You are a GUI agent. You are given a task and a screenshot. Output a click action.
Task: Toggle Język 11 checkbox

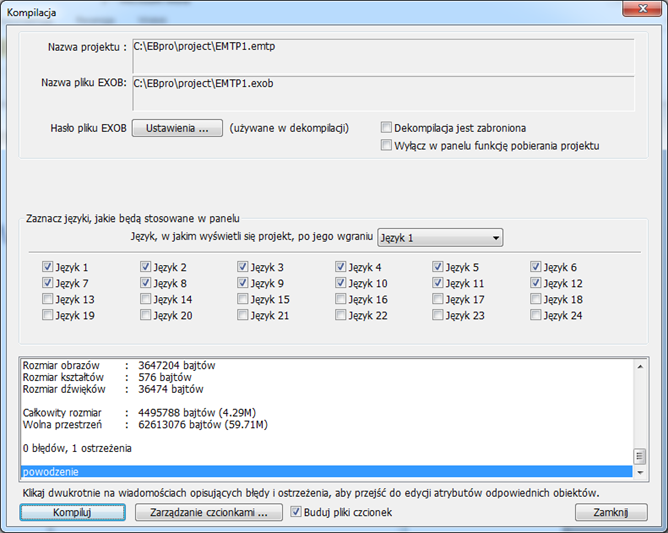(438, 282)
